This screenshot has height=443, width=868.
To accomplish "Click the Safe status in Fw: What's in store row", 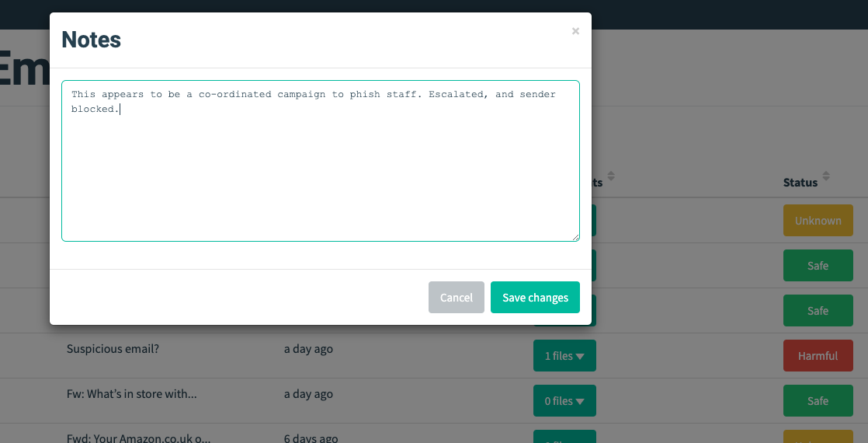I will 818,401.
